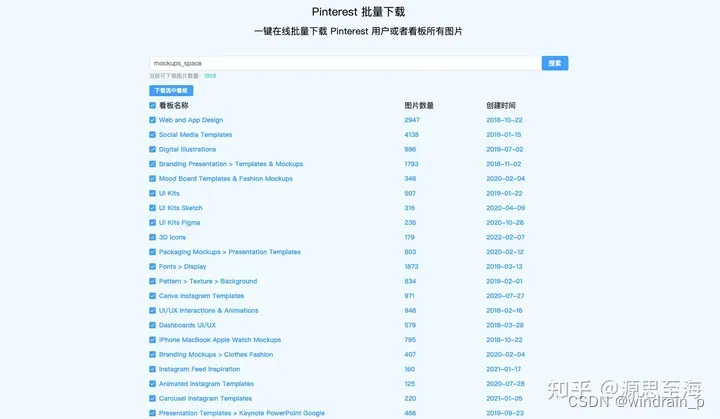Open the UI Kits Figma board
The width and height of the screenshot is (720, 419).
(x=180, y=222)
